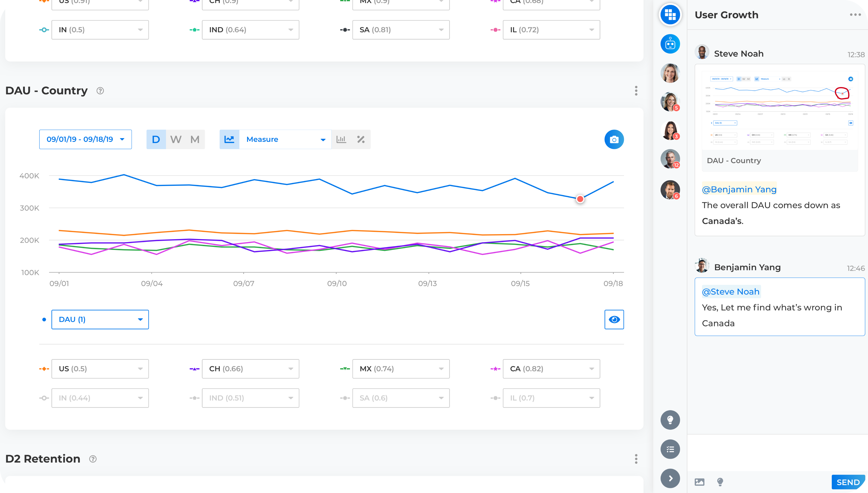Image resolution: width=868 pixels, height=493 pixels.
Task: Toggle the pink IL series marker in upper chart
Action: pos(495,30)
